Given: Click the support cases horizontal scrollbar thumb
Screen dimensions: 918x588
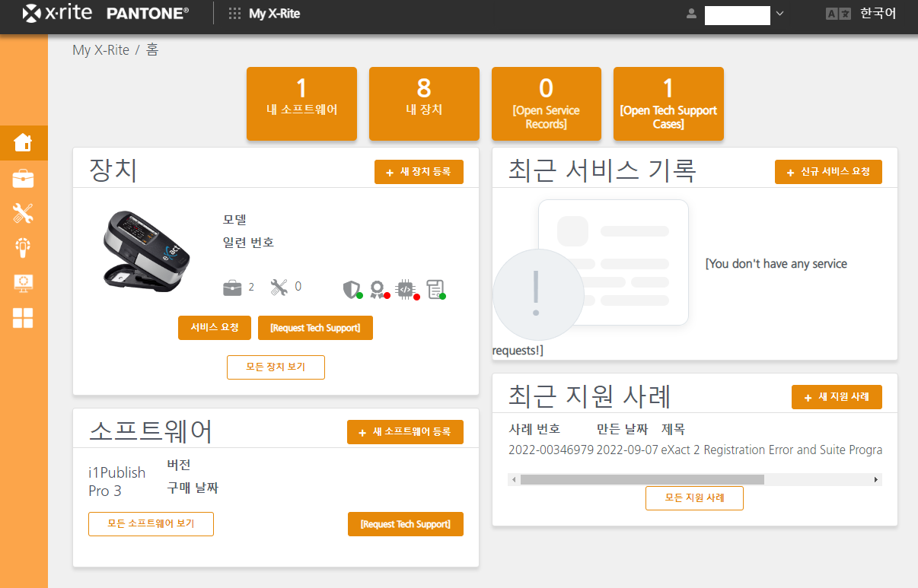Looking at the screenshot, I should 642,480.
